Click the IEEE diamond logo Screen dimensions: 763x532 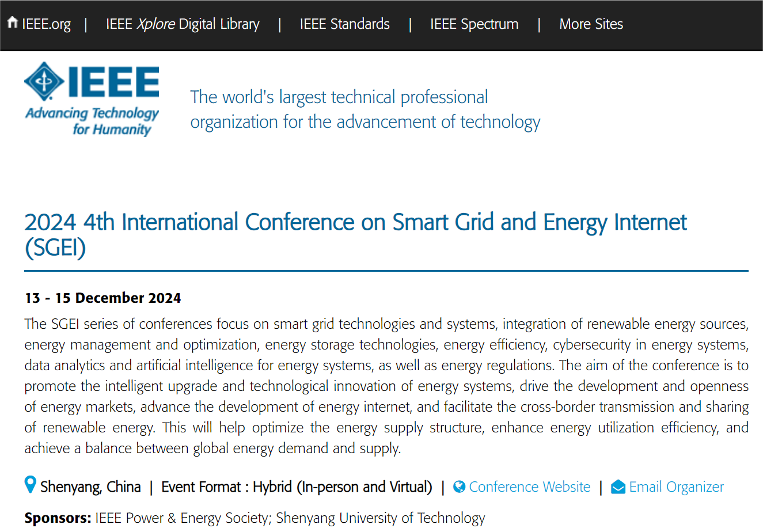pos(44,82)
